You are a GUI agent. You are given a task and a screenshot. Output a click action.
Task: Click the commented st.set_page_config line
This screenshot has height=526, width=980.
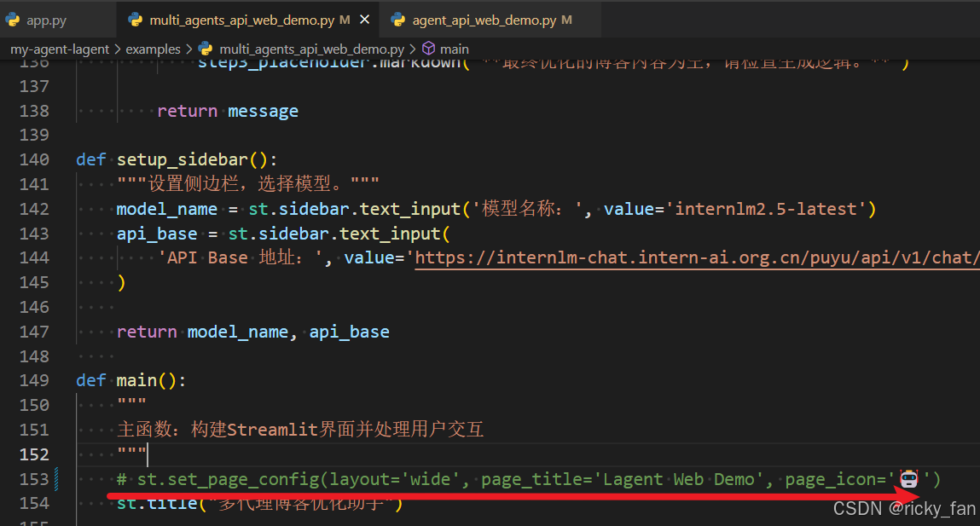[x=528, y=479]
